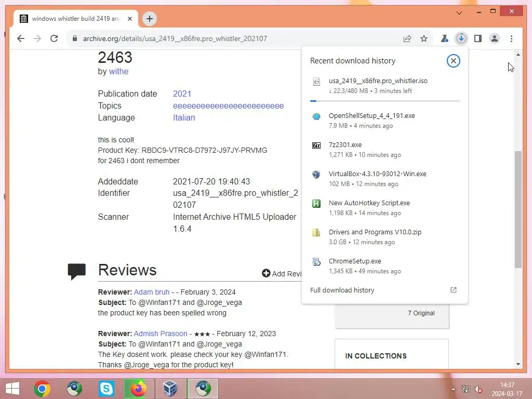Click the OpenShellSetup file icon
This screenshot has height=399, width=532.
pyautogui.click(x=316, y=116)
